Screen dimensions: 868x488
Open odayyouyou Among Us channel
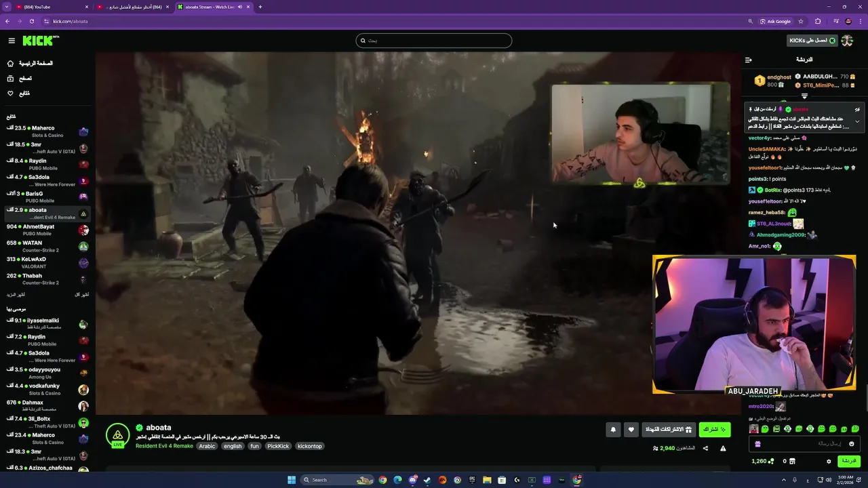(x=47, y=373)
